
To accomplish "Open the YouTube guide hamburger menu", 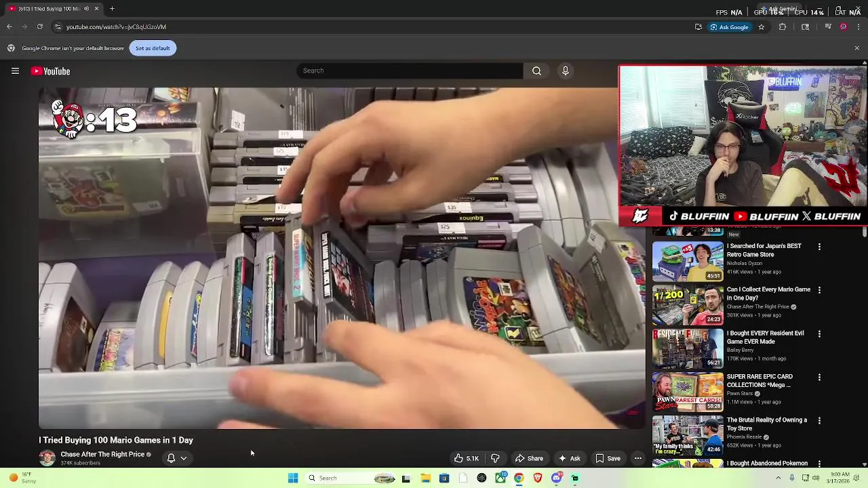I will tap(15, 71).
